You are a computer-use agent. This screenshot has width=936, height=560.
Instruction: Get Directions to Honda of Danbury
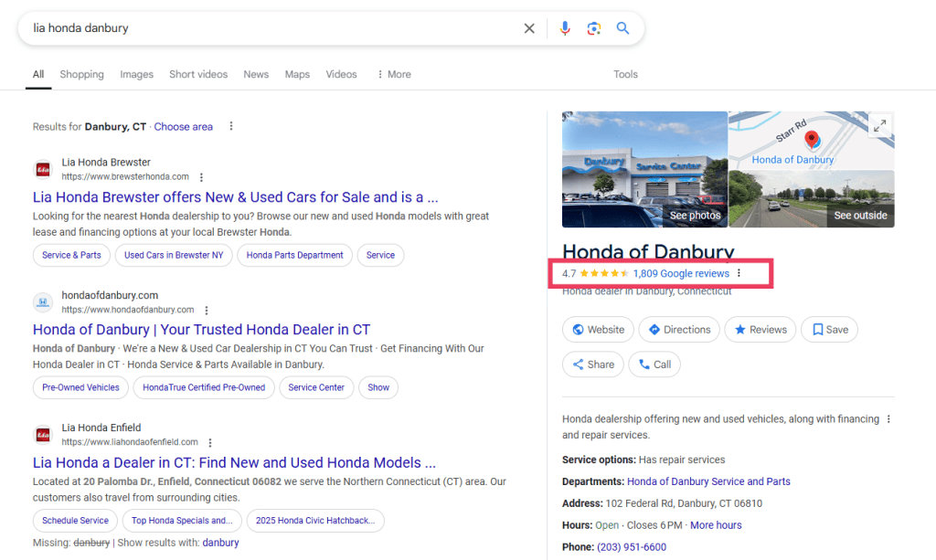coord(679,329)
